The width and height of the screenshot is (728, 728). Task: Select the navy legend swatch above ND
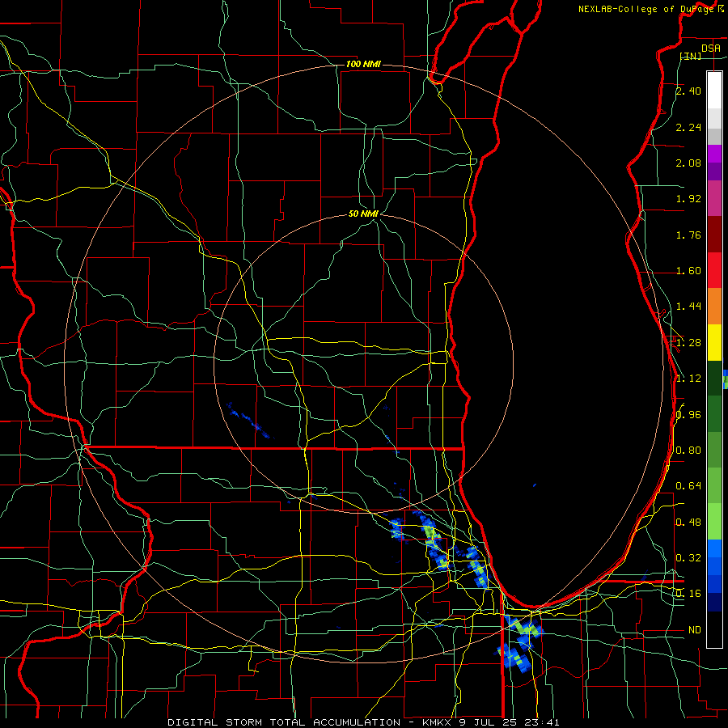click(714, 602)
